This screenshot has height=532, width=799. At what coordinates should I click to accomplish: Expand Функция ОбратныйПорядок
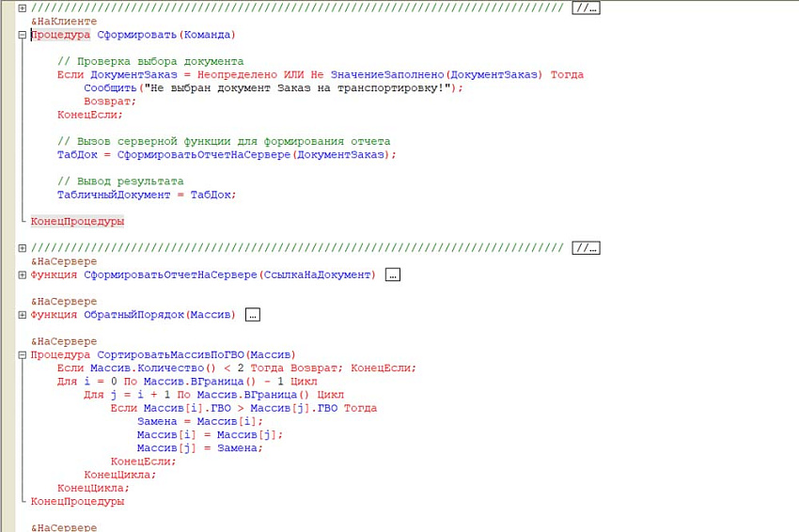tap(22, 315)
